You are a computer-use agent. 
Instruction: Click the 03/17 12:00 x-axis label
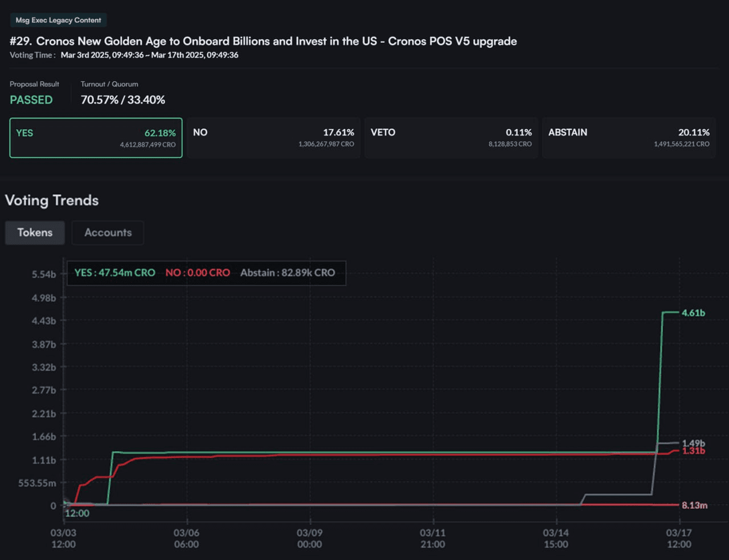pos(679,538)
